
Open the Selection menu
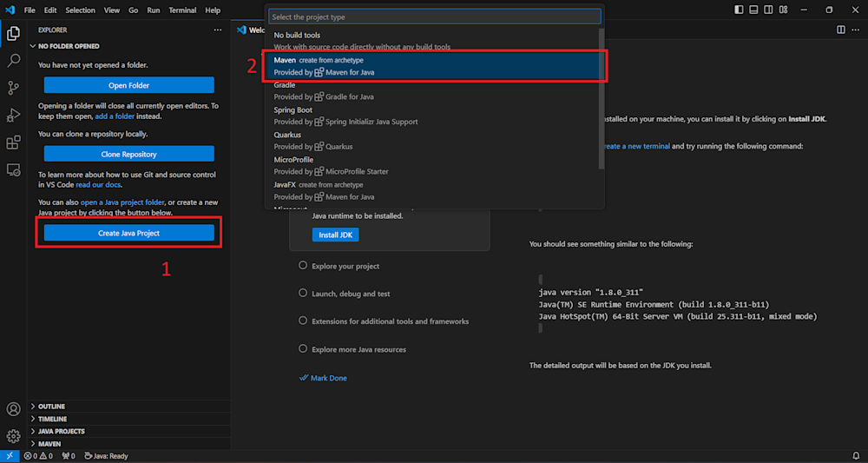coord(80,10)
